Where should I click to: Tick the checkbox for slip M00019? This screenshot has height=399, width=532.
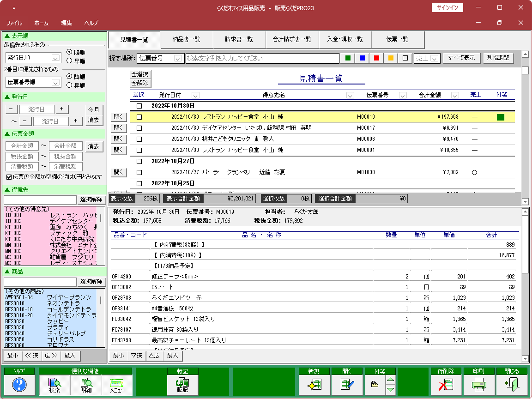coord(139,117)
